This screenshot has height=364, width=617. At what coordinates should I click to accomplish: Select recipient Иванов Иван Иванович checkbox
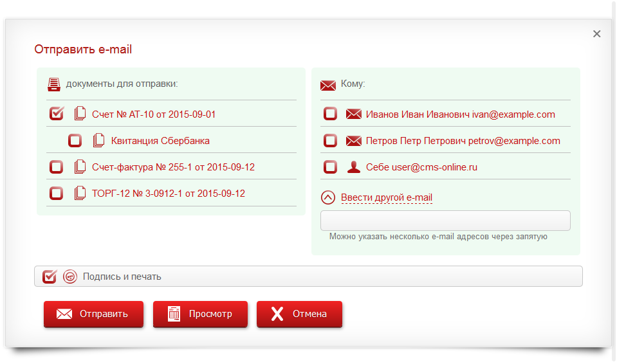point(330,114)
